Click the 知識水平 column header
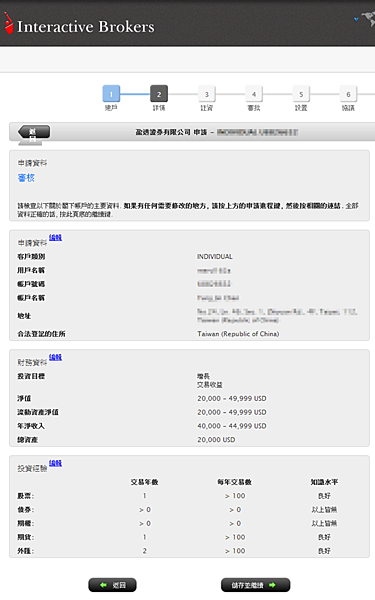The width and height of the screenshot is (375, 600). (324, 482)
